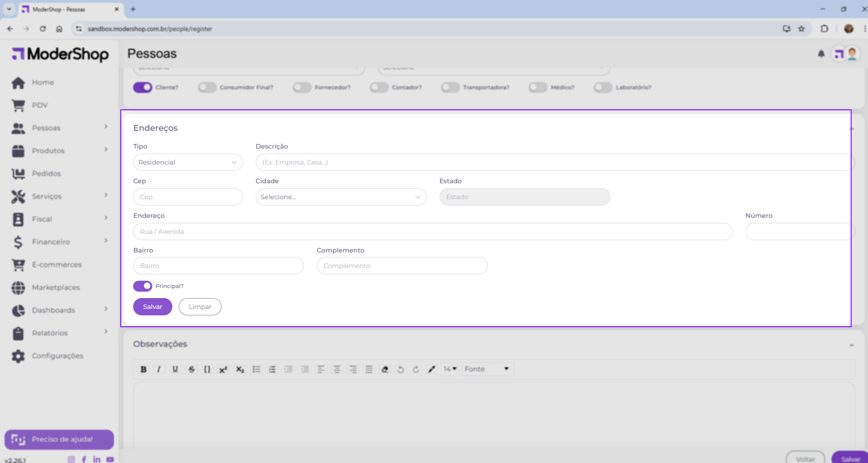Toggle italic text in the editor toolbar
This screenshot has width=868, height=463.
(x=159, y=369)
